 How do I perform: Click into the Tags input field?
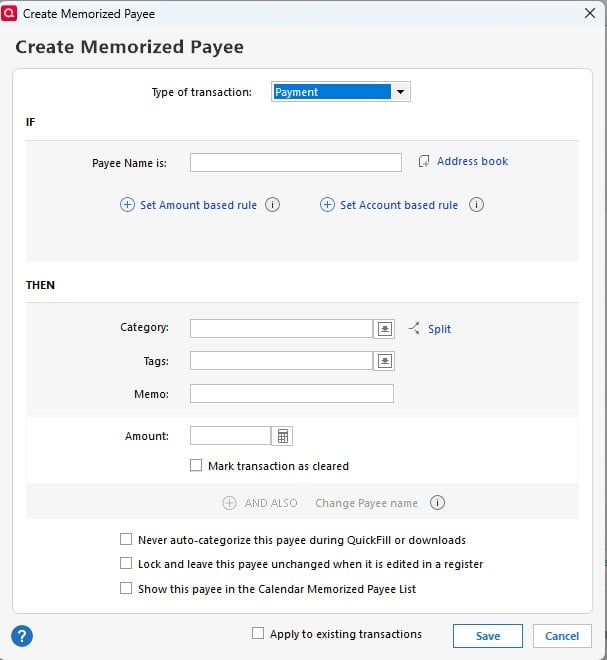[281, 361]
